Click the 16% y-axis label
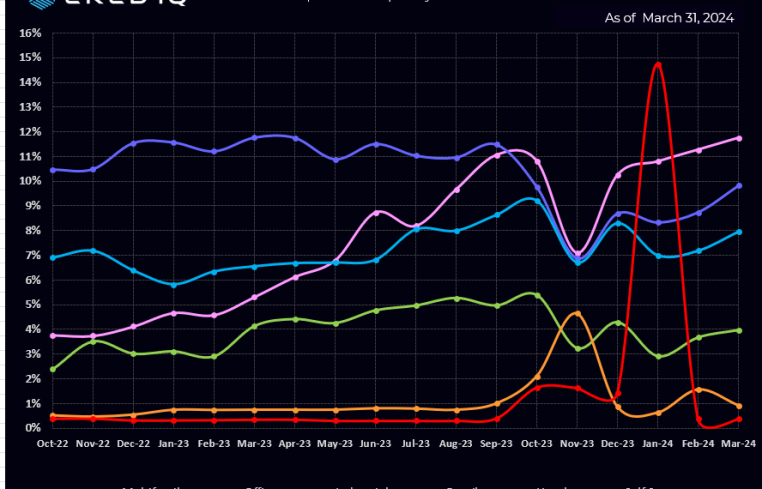This screenshot has width=762, height=489. click(30, 33)
